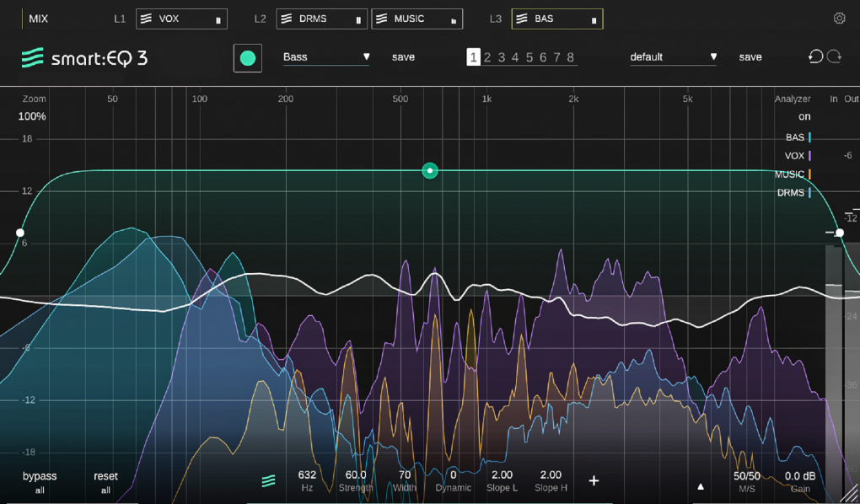Click the DRMS track wave icon
Screen dimensions: 860x504
click(x=287, y=19)
